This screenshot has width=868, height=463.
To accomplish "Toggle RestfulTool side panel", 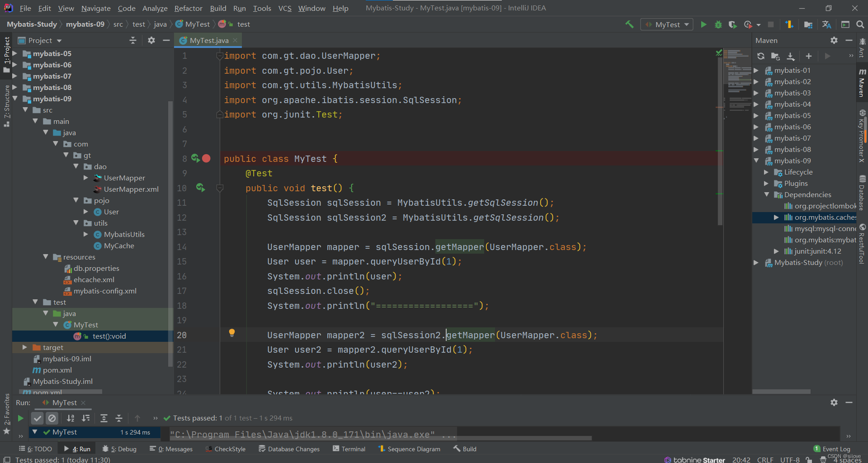I will point(862,243).
